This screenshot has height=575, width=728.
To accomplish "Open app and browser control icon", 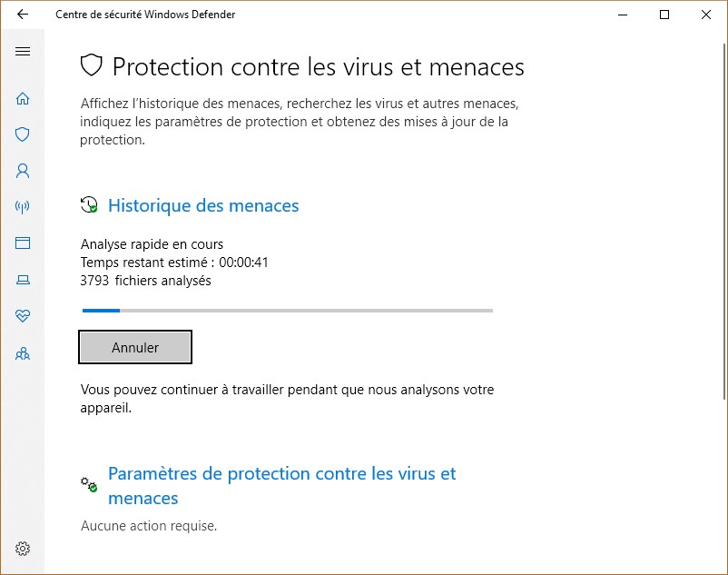I will point(23,243).
